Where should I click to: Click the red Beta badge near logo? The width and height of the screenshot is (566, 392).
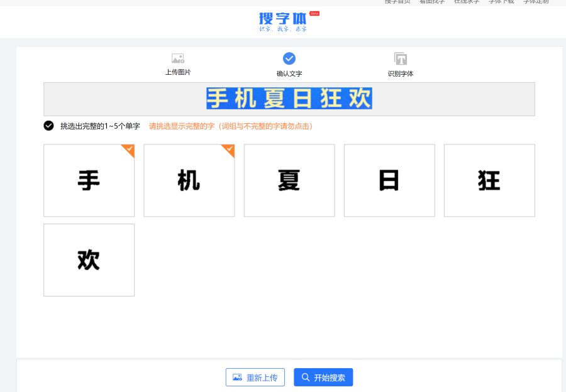[314, 13]
